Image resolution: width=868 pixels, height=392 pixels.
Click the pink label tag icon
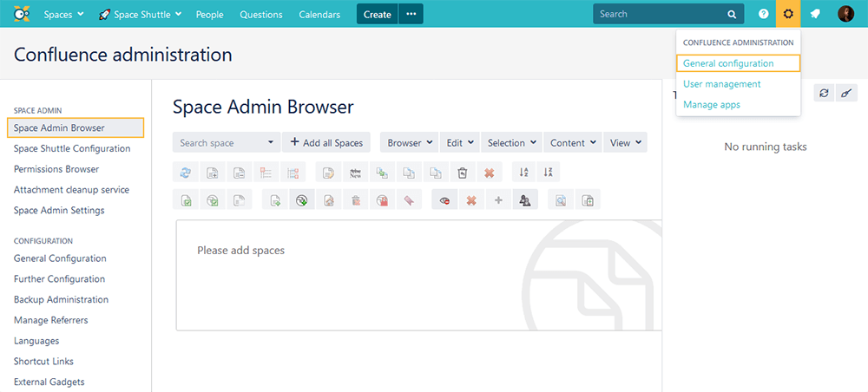point(410,199)
